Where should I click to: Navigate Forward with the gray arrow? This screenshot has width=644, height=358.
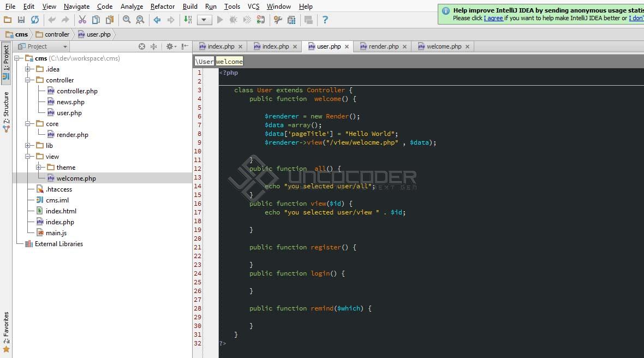171,20
